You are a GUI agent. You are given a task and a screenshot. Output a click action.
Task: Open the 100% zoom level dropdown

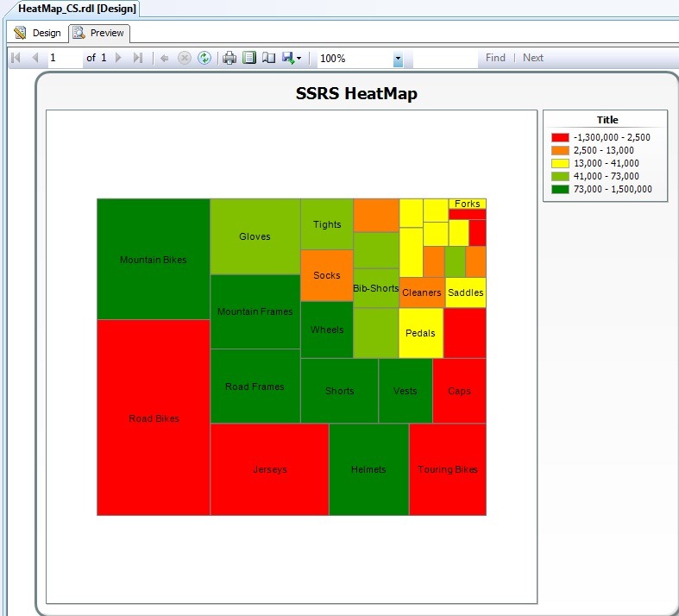[x=398, y=59]
